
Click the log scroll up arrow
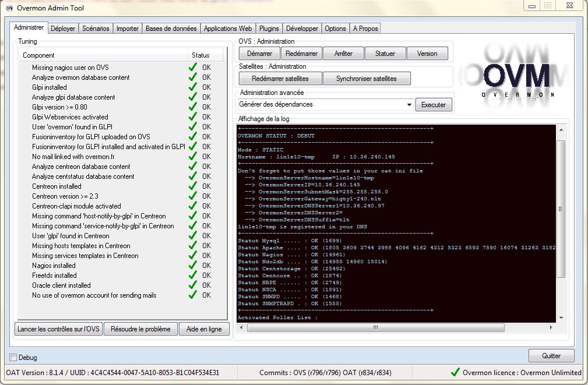pos(561,130)
